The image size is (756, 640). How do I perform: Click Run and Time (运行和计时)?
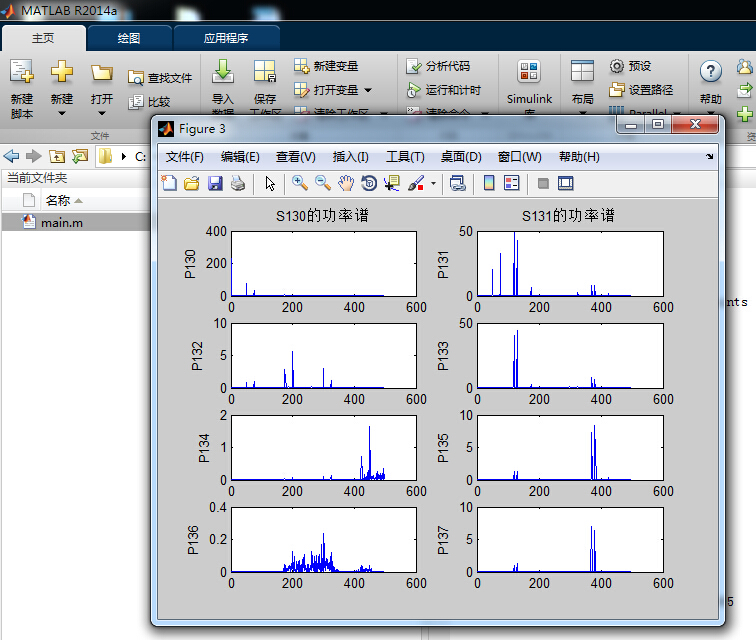coord(444,90)
